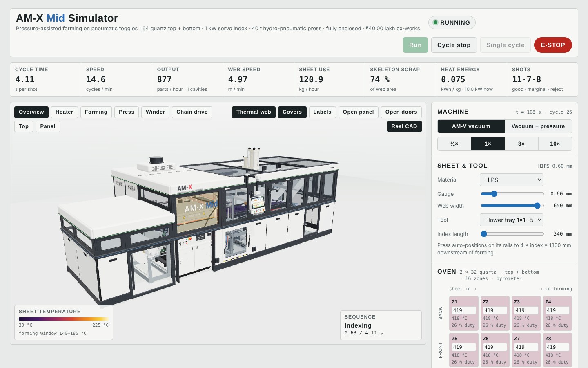Set simulation speed to 10×
Image resolution: width=588 pixels, height=368 pixels.
coord(555,144)
